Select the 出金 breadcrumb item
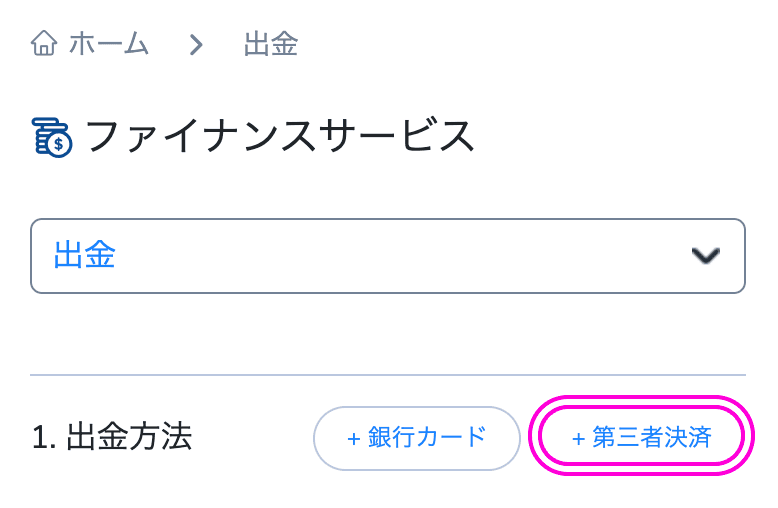This screenshot has height=508, width=778. pyautogui.click(x=271, y=44)
